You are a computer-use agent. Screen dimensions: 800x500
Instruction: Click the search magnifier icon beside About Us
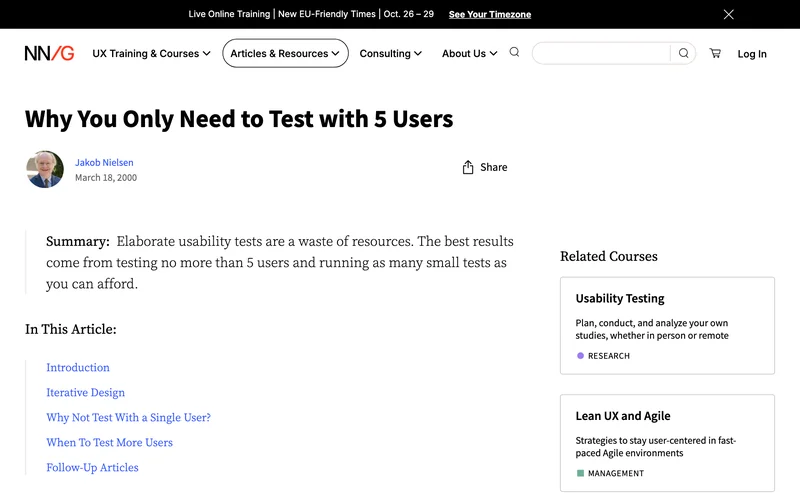pos(514,52)
